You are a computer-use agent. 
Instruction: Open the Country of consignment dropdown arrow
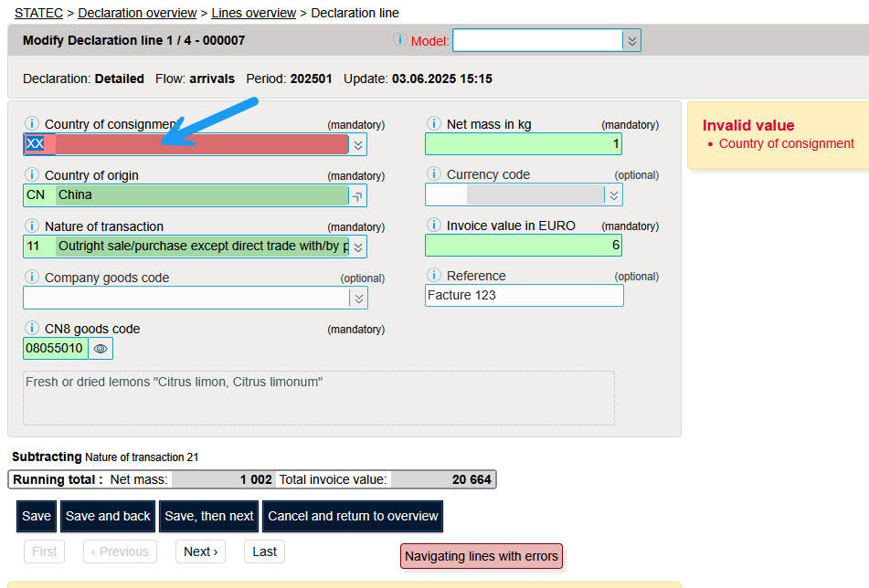click(x=358, y=144)
